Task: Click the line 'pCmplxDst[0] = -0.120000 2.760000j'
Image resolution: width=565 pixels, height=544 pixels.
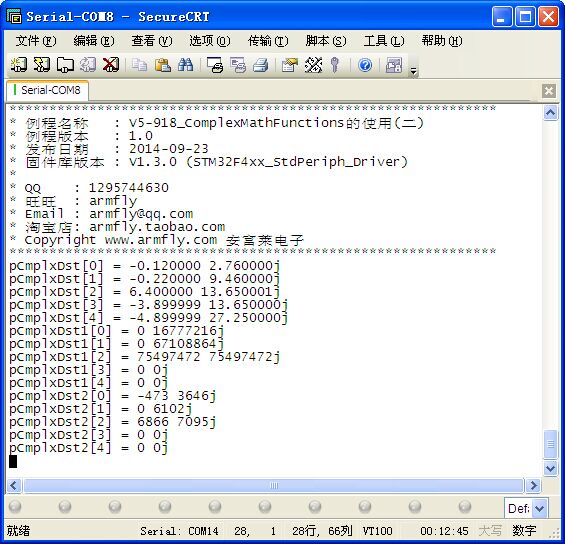Action: tap(144, 266)
